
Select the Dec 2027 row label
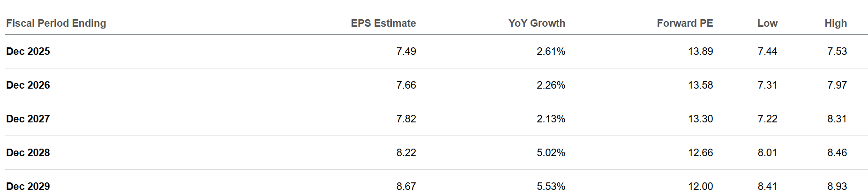click(x=28, y=119)
